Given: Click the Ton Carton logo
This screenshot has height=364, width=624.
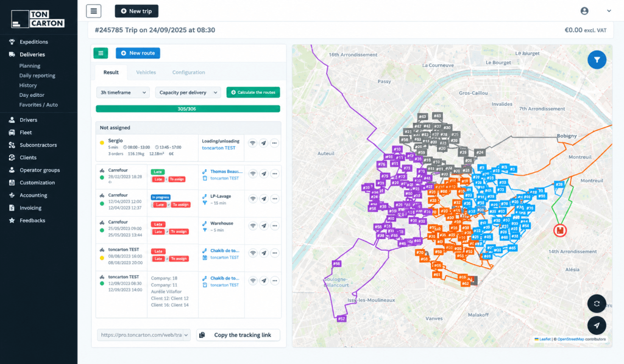Looking at the screenshot, I should tap(38, 19).
